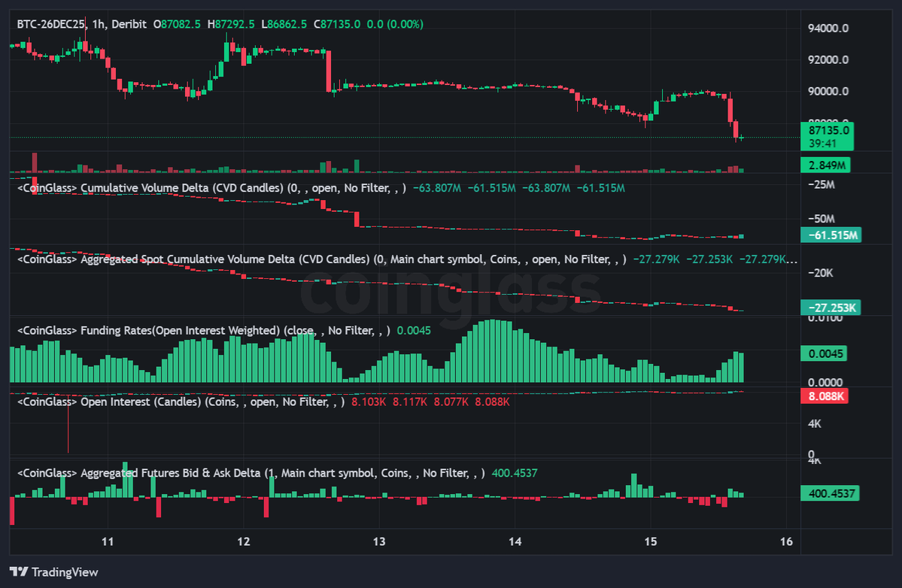Image resolution: width=902 pixels, height=588 pixels.
Task: Select Funding Rates(Open Interest Weighted) title
Action: [204, 331]
